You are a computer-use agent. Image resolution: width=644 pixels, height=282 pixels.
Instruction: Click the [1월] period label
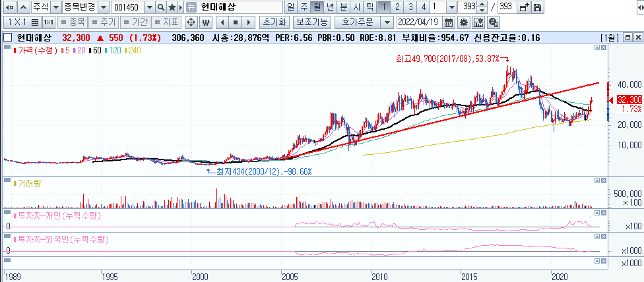610,38
